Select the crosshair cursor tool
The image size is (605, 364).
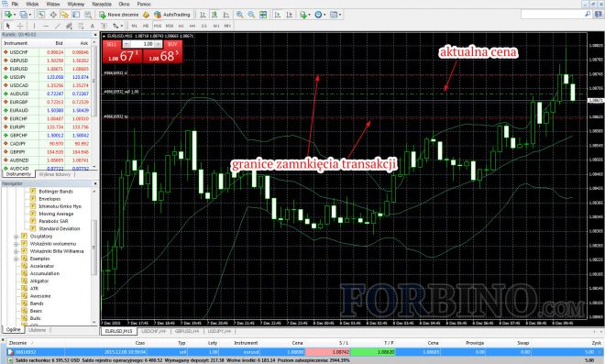(20, 26)
